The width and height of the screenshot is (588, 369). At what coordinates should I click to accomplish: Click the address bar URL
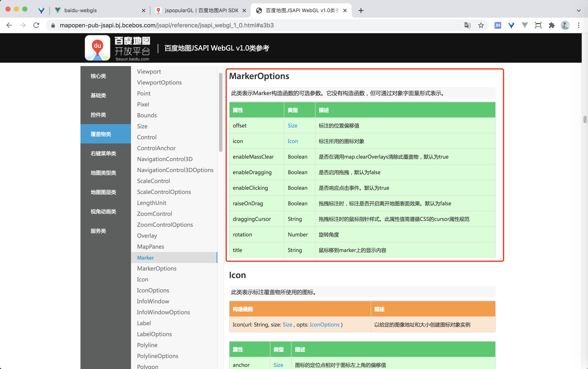167,25
